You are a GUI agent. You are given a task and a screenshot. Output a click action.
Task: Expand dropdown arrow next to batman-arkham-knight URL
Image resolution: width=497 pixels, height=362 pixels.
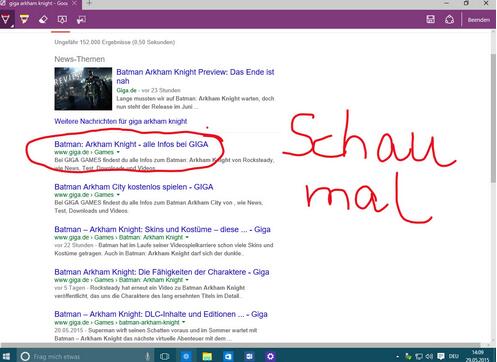184,322
